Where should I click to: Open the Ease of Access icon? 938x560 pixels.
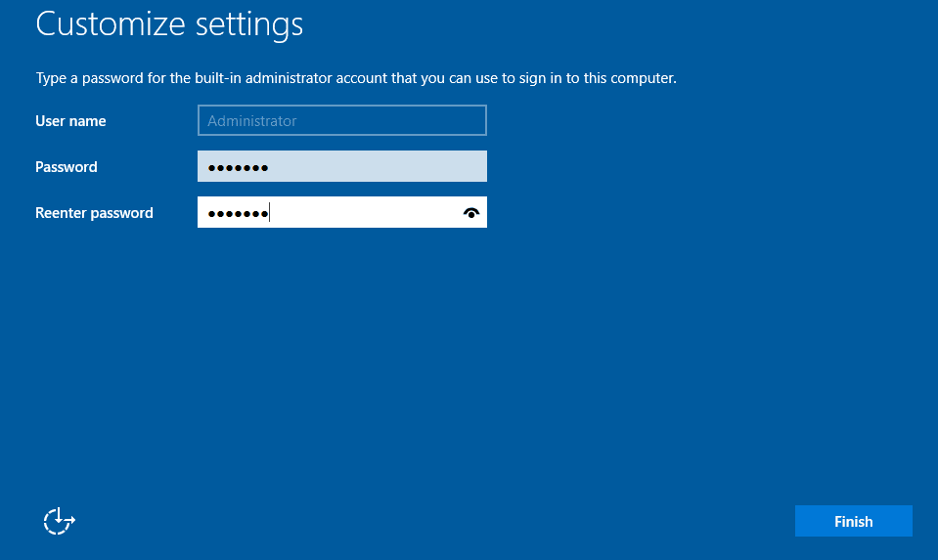pyautogui.click(x=59, y=521)
